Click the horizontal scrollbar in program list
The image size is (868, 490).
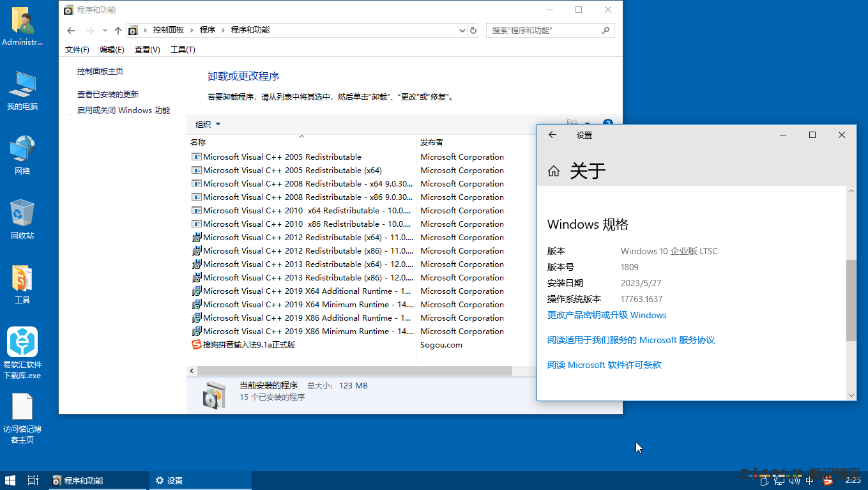(354, 371)
